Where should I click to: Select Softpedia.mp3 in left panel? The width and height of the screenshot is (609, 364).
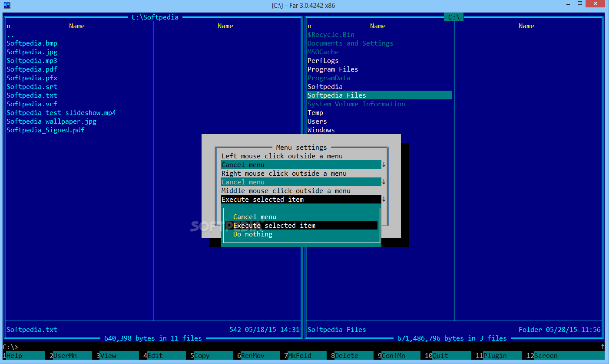[x=32, y=61]
